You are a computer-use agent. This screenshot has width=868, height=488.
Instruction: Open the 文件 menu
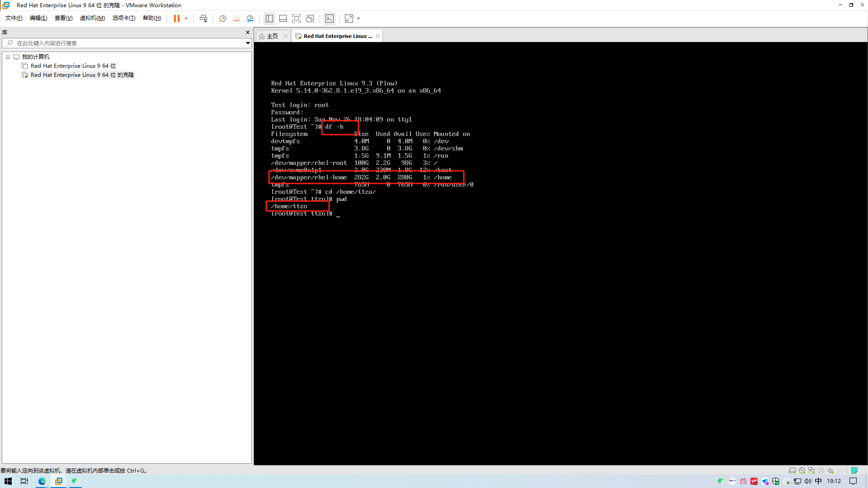(14, 18)
